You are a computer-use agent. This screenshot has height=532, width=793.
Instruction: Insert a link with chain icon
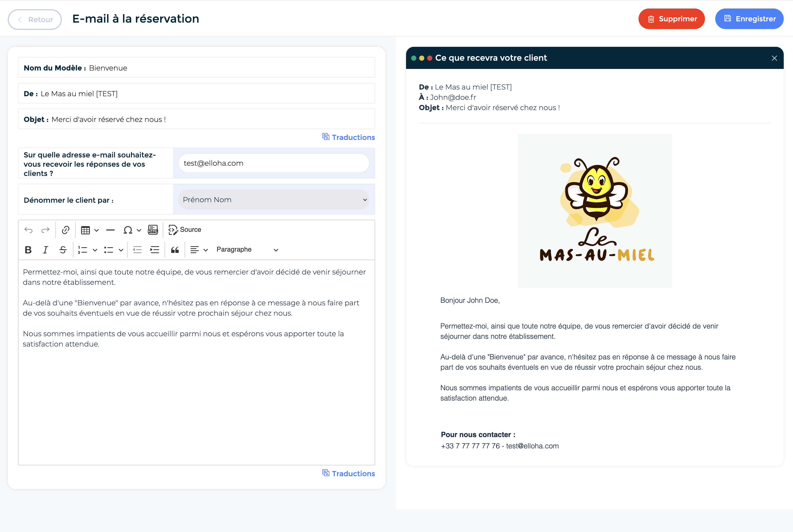pyautogui.click(x=65, y=230)
